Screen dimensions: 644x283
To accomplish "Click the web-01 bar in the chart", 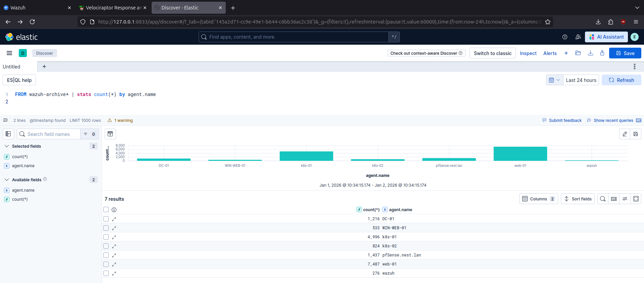I will point(520,154).
